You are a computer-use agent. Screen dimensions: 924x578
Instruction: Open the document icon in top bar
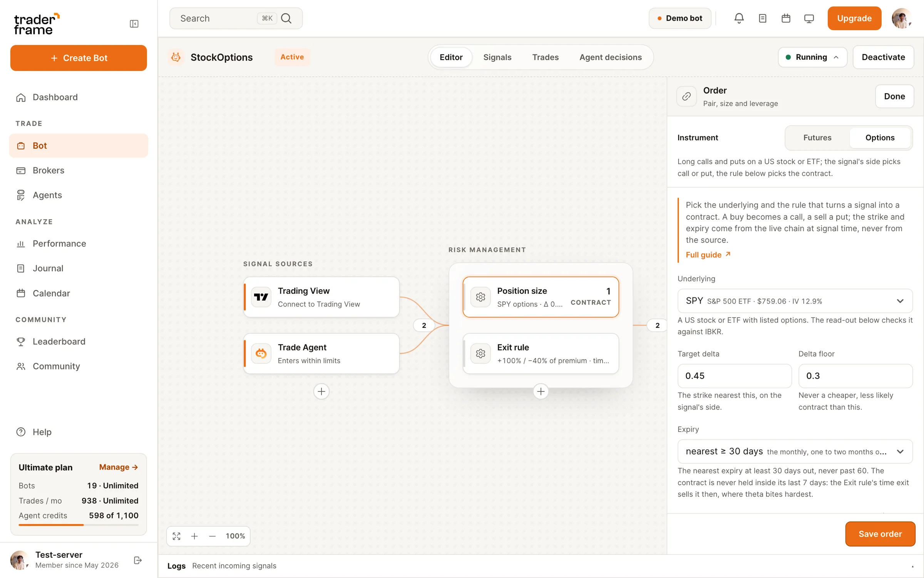762,18
